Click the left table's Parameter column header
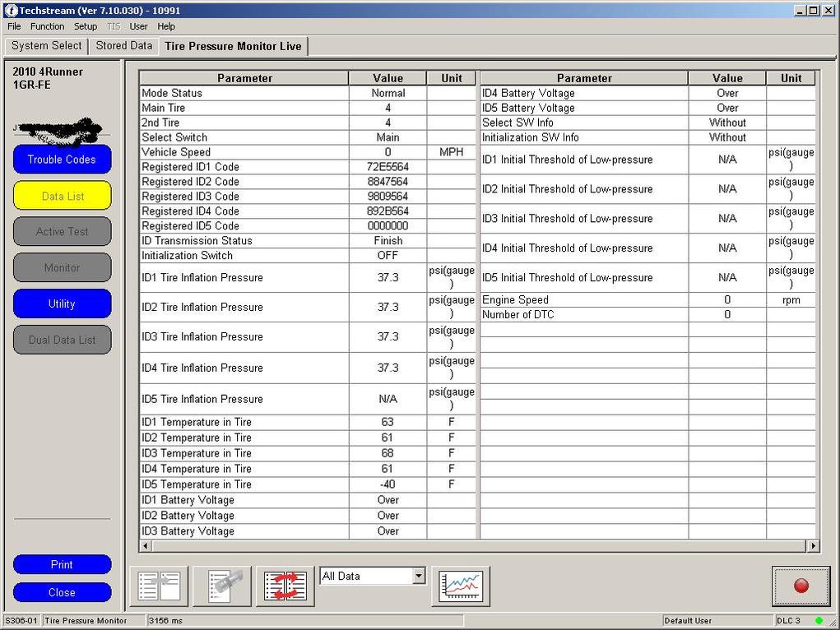 (x=244, y=78)
